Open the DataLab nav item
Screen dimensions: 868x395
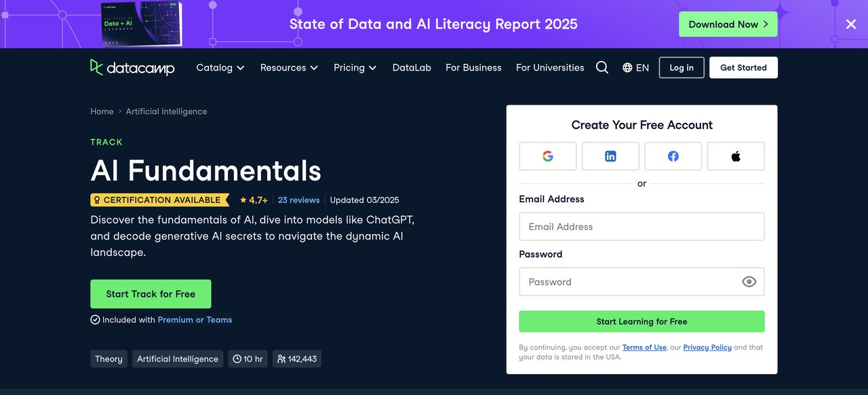[412, 68]
